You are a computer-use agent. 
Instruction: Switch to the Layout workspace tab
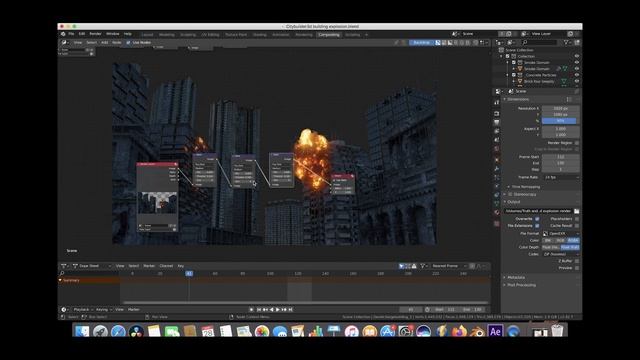point(147,35)
